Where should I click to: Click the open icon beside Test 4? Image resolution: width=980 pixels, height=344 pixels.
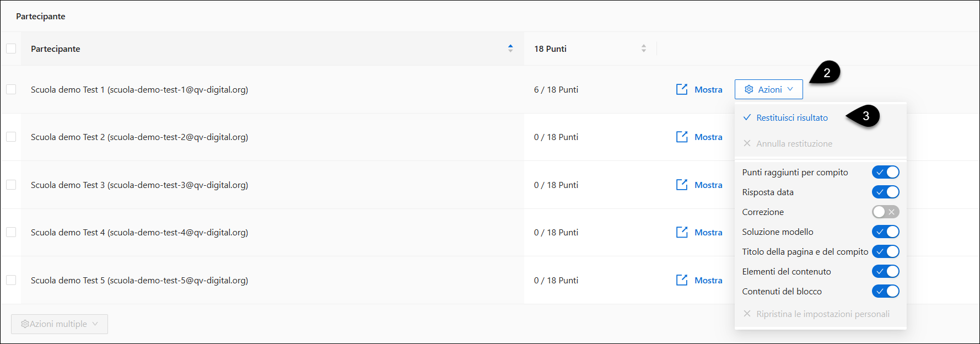pos(682,232)
